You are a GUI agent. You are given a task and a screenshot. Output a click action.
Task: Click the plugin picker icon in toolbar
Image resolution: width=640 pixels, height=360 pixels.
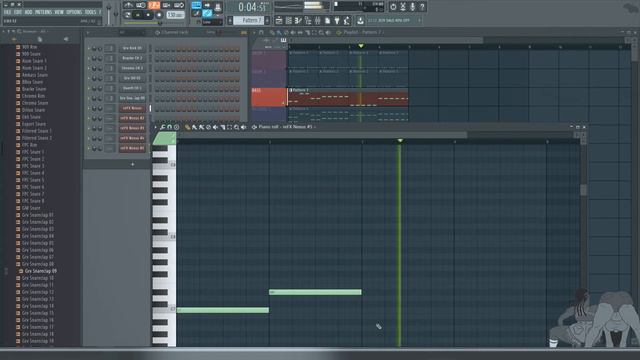coord(337,20)
